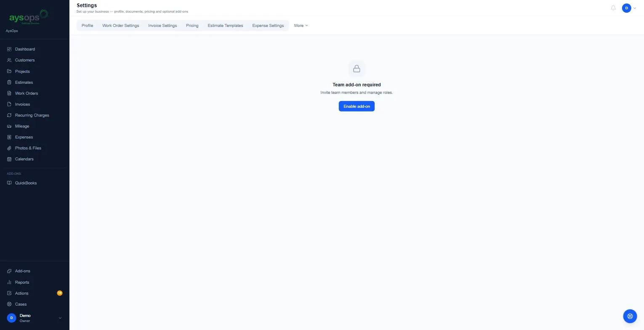Click the Customers people icon
This screenshot has width=644, height=330.
click(9, 60)
